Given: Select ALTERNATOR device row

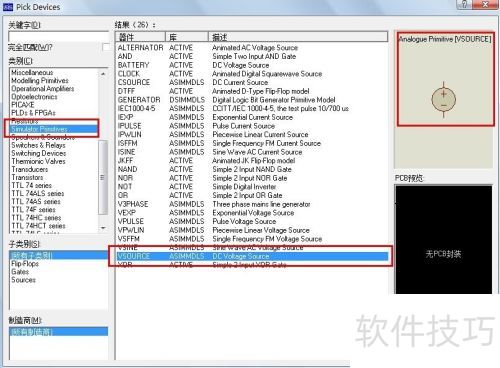Looking at the screenshot, I should 252,48.
